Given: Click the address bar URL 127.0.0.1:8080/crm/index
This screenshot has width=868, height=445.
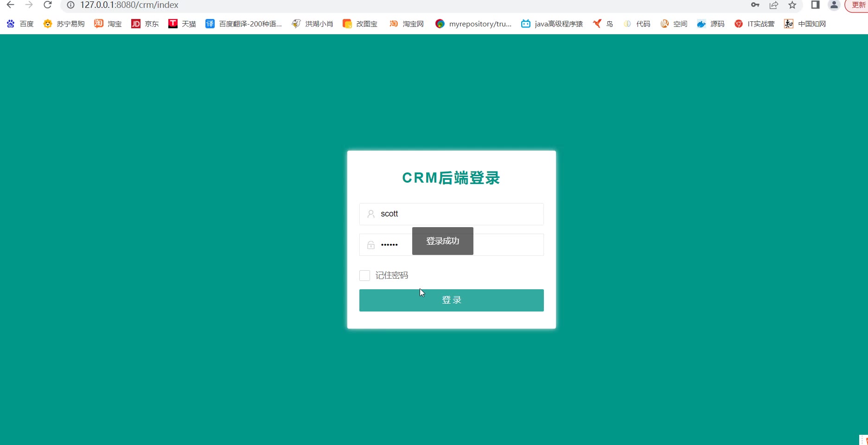Looking at the screenshot, I should pyautogui.click(x=129, y=5).
